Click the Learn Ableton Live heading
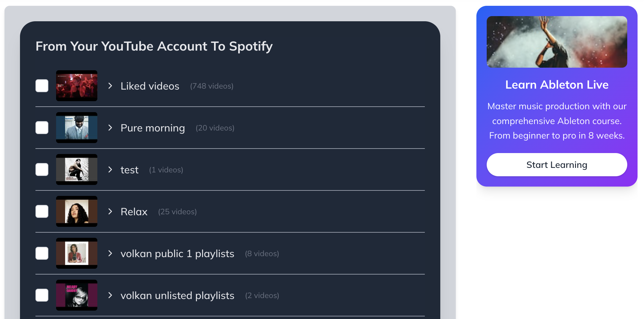The image size is (644, 319). (557, 85)
